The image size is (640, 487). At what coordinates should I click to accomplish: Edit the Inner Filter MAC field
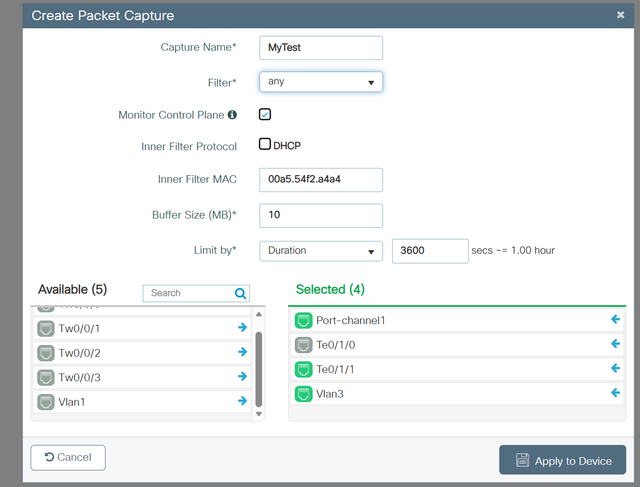point(321,180)
